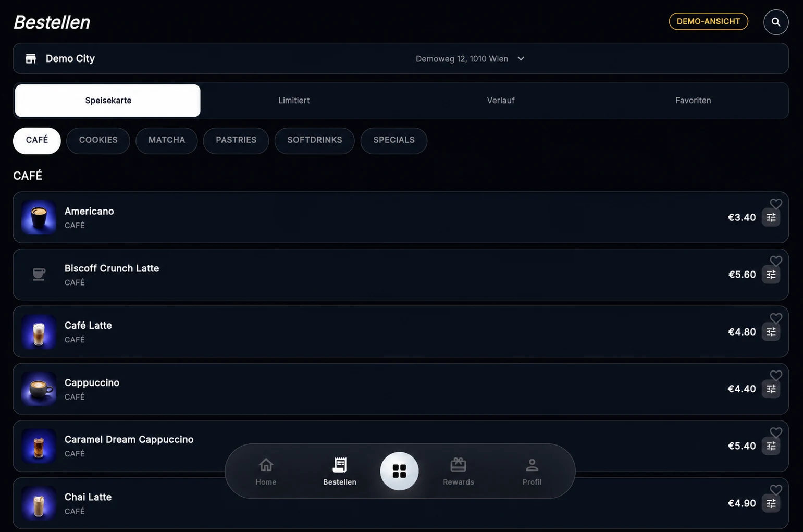Click the Americano product thumbnail
Image resolution: width=803 pixels, height=532 pixels.
(39, 217)
